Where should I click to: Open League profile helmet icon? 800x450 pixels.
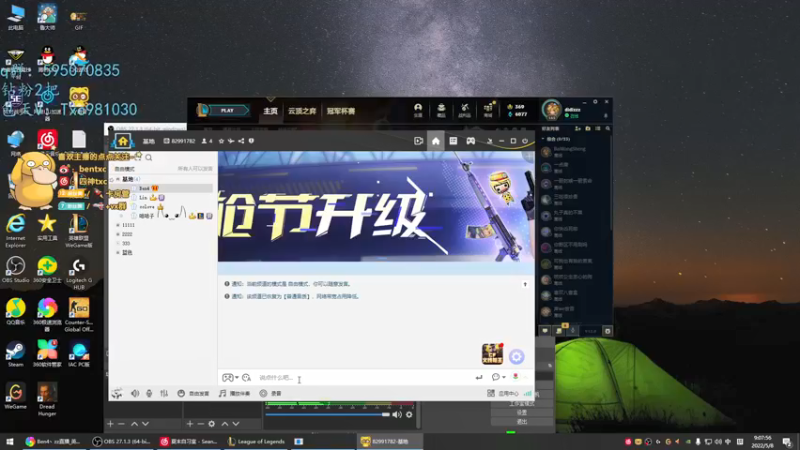coord(418,110)
